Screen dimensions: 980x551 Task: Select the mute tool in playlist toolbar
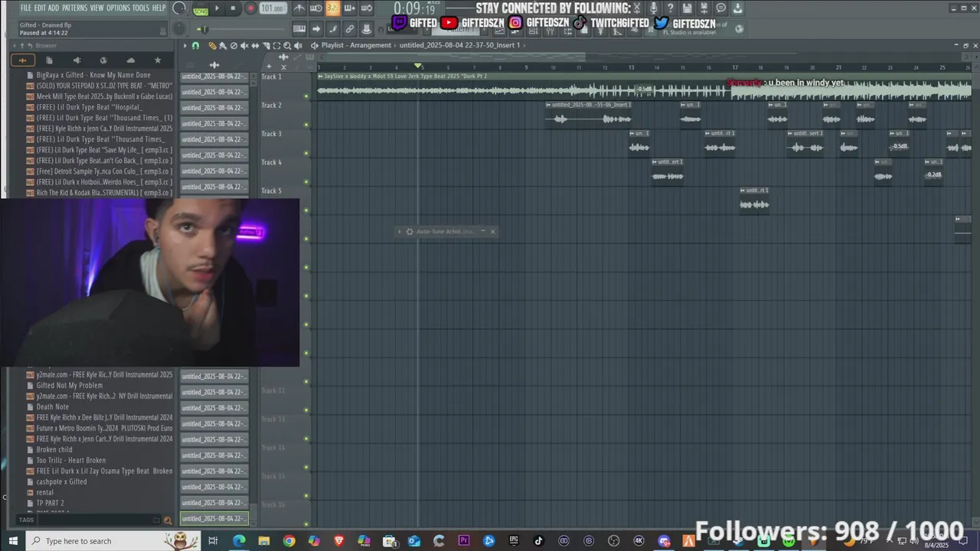click(x=244, y=46)
